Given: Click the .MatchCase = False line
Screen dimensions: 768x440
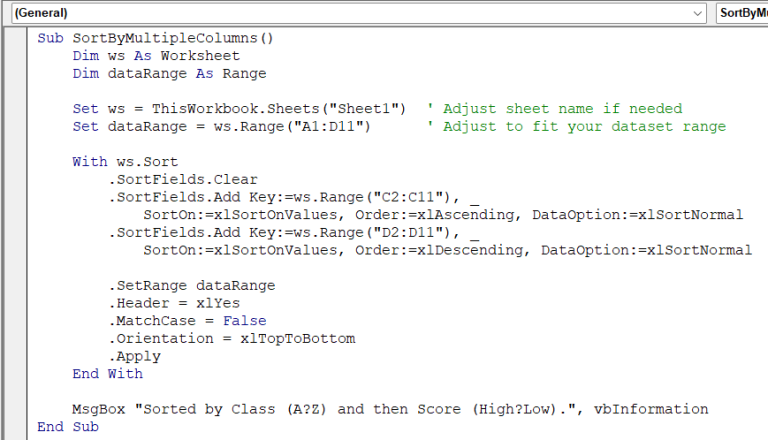Looking at the screenshot, I should [x=187, y=321].
